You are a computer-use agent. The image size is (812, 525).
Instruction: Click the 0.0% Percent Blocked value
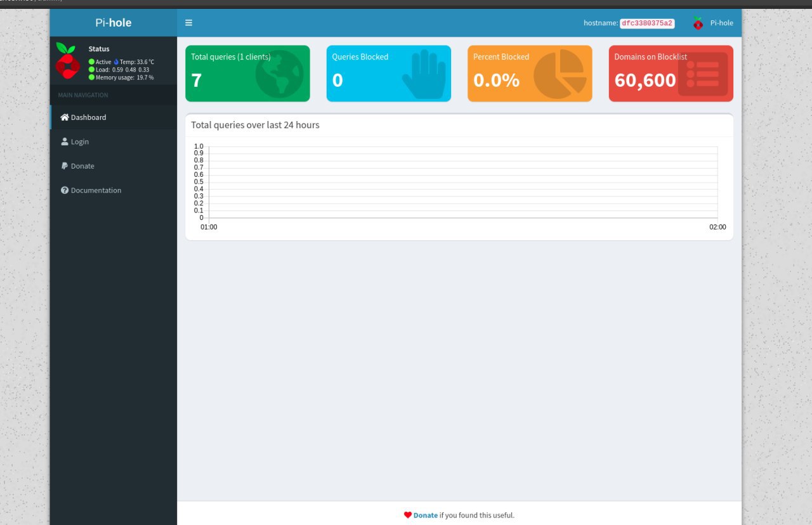[496, 81]
